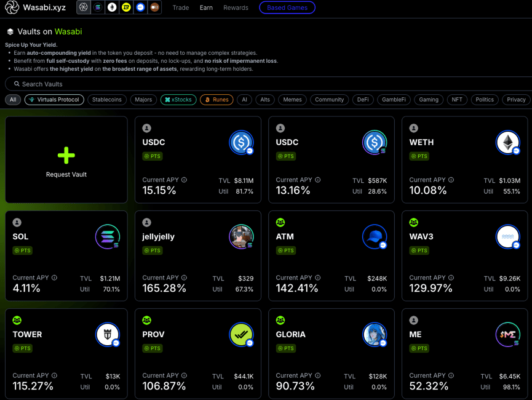
Task: Switch to the Rewards tab
Action: [236, 8]
